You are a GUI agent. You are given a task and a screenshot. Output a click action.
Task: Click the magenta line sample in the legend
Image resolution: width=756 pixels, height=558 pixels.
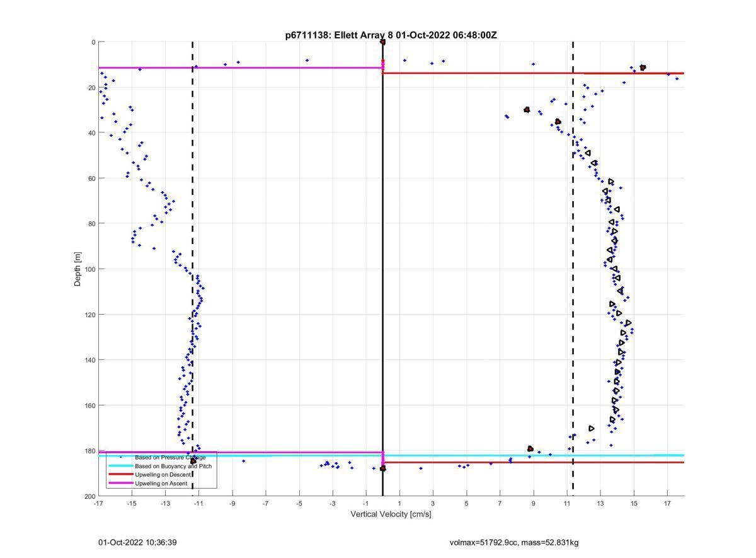click(120, 483)
